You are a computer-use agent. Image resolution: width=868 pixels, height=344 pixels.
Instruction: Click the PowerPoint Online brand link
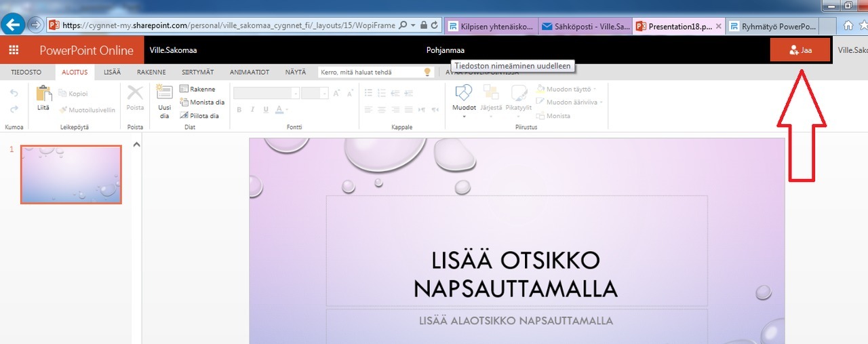86,50
